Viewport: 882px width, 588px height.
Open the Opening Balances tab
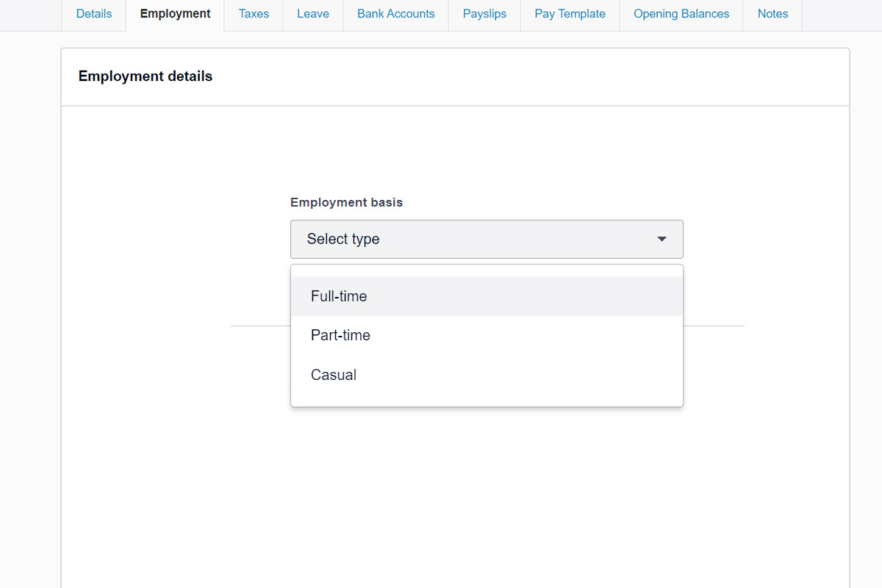[681, 13]
